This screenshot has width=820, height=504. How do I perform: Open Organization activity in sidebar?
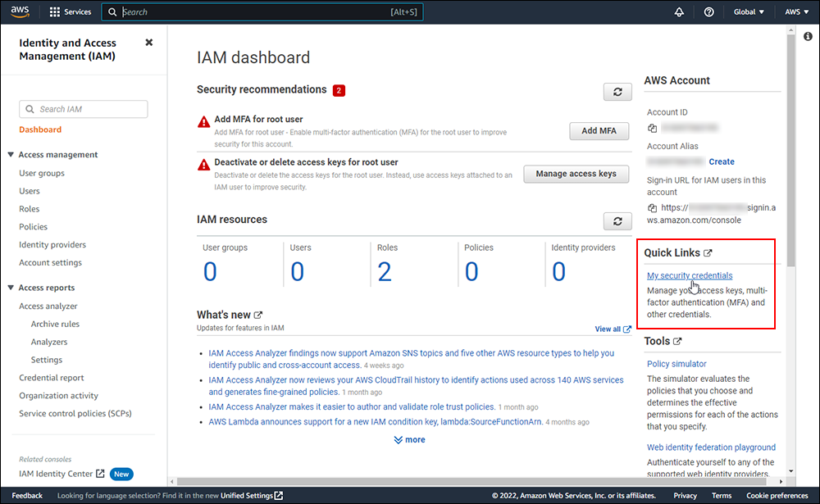point(58,396)
